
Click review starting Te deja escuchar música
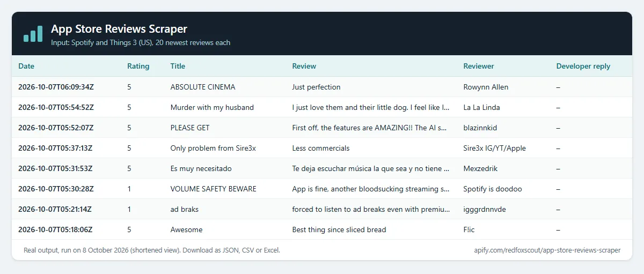(371, 168)
